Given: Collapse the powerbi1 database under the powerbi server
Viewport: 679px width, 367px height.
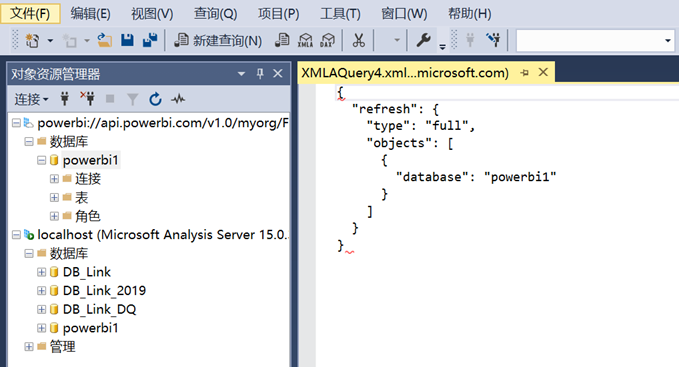Looking at the screenshot, I should pos(41,160).
